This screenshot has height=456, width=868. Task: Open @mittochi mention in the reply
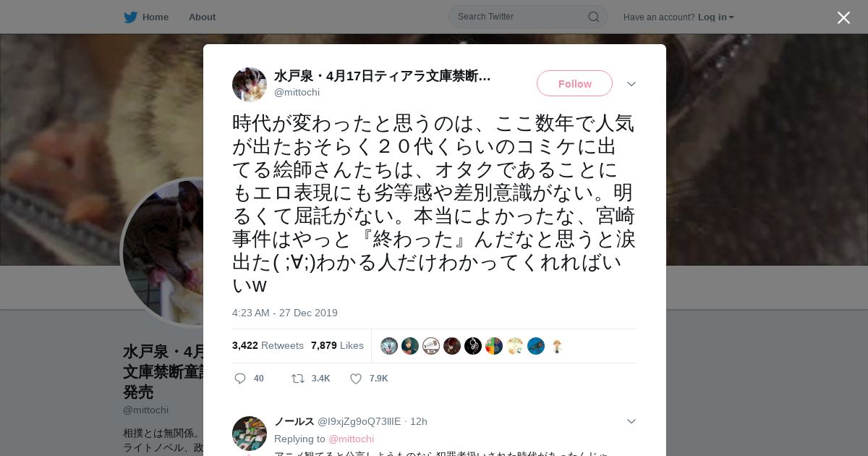click(x=351, y=439)
